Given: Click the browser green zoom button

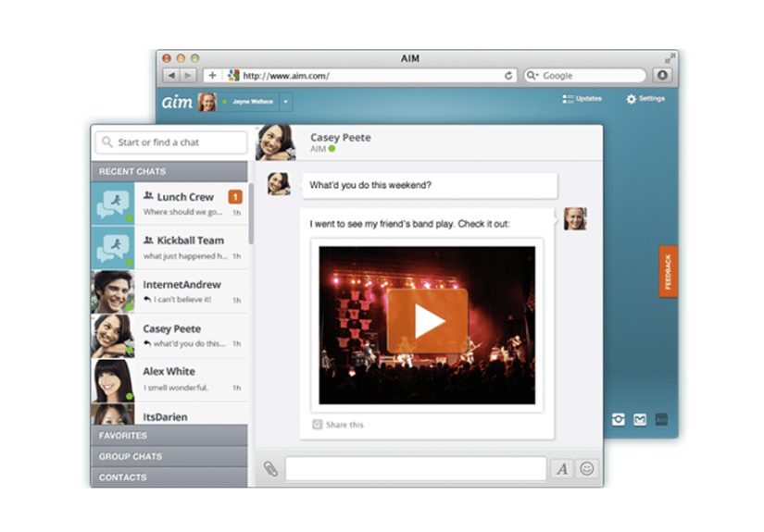Looking at the screenshot, I should pos(194,58).
